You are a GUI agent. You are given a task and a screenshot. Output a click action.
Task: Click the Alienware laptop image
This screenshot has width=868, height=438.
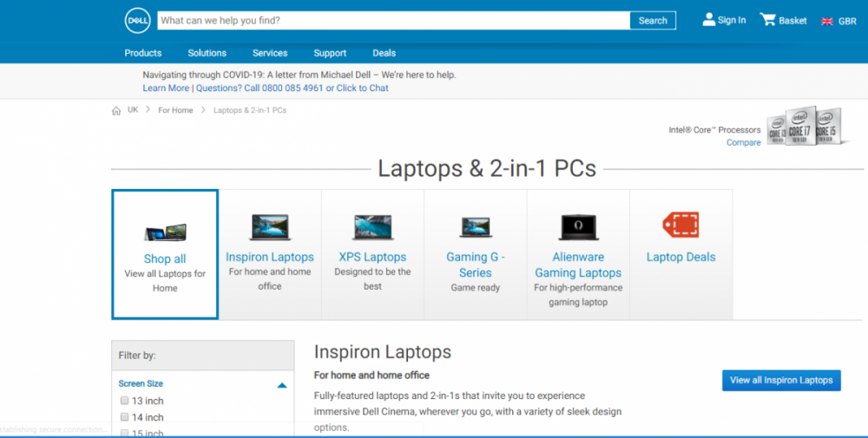578,226
